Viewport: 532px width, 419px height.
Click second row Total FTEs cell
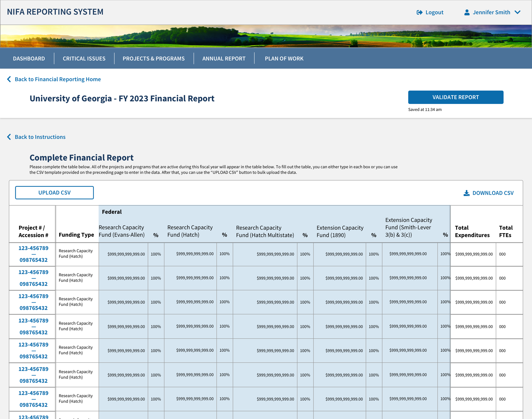click(502, 278)
